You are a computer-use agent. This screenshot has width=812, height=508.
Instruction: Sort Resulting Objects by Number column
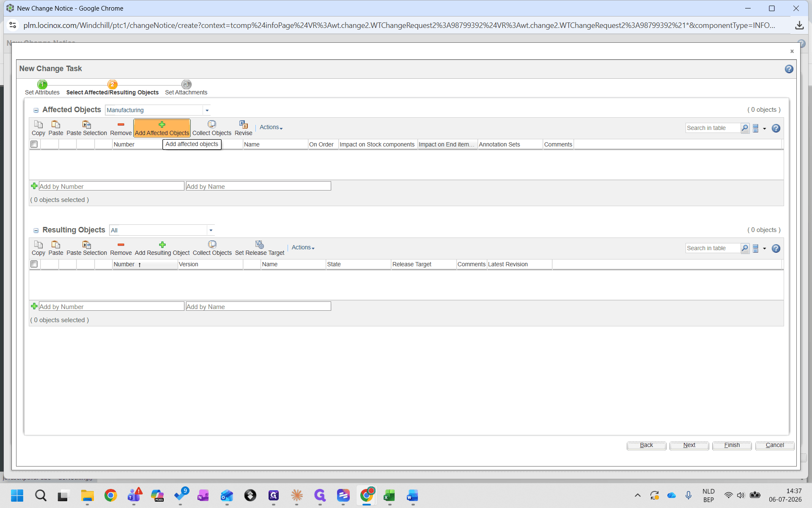click(145, 264)
